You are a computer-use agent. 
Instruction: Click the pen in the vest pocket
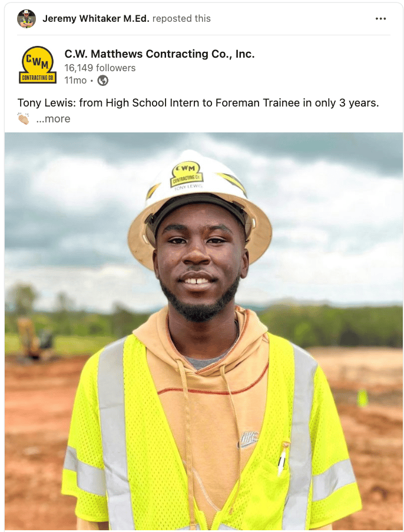(282, 457)
